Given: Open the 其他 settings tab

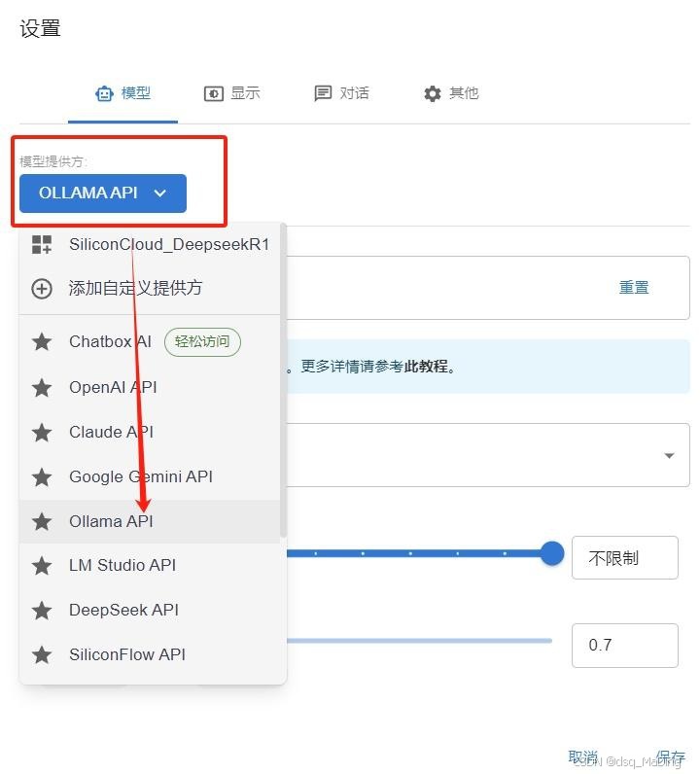Looking at the screenshot, I should (x=451, y=93).
